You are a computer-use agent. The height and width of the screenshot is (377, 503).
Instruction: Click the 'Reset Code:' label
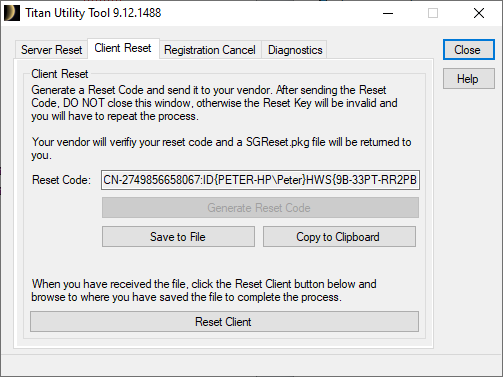pos(61,180)
